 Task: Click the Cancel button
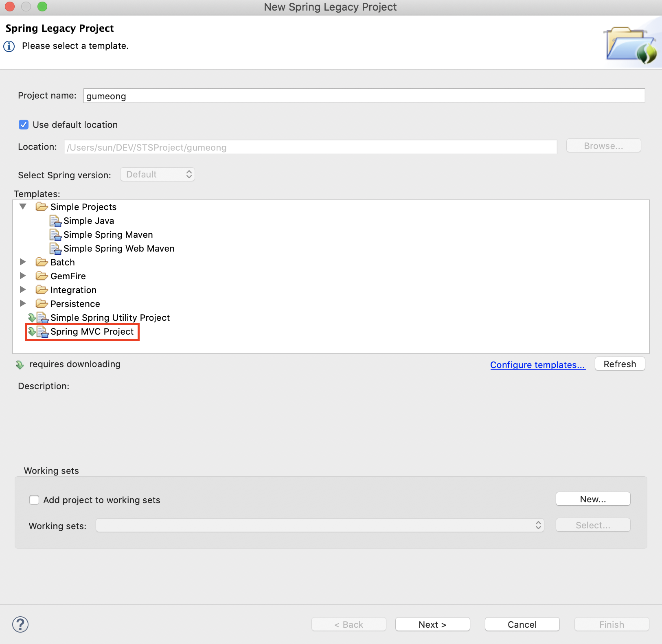point(522,624)
